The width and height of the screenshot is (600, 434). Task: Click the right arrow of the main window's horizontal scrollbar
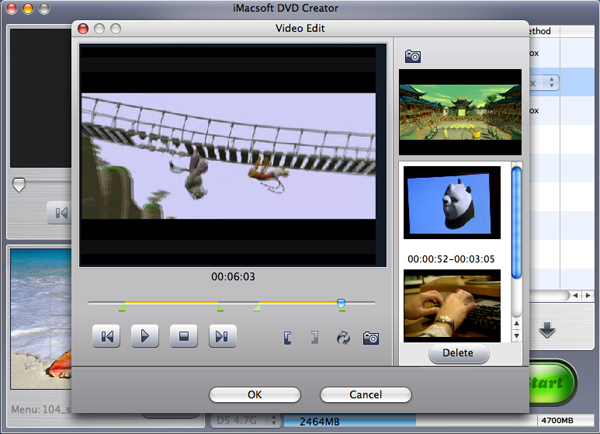[588, 295]
